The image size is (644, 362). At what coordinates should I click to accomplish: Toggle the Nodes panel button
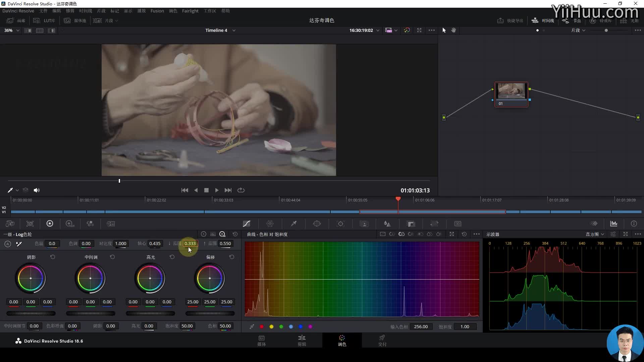coord(572,20)
